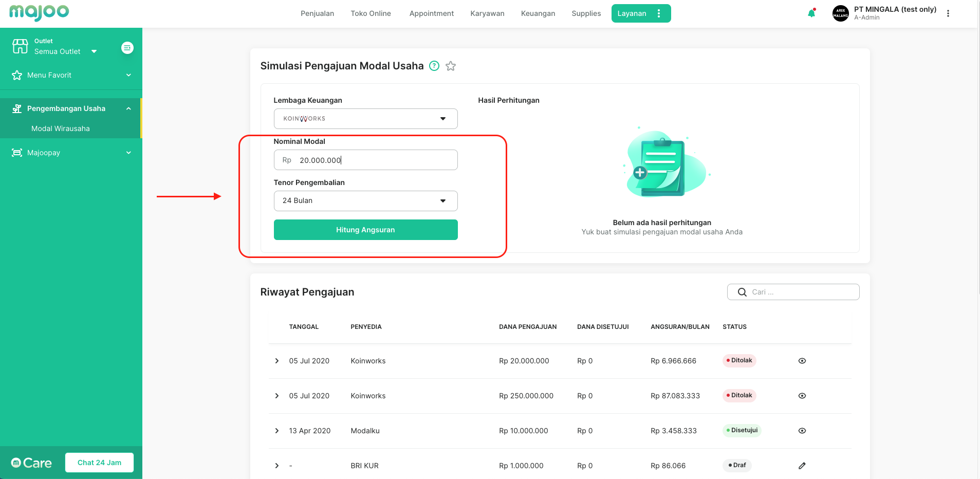Click the Hitung Angsuran button
Image resolution: width=980 pixels, height=479 pixels.
point(365,230)
